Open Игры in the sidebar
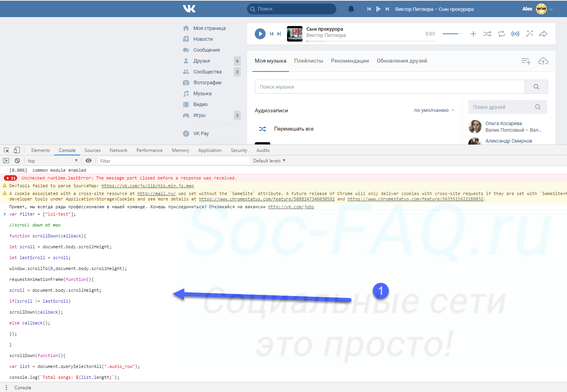 (199, 115)
